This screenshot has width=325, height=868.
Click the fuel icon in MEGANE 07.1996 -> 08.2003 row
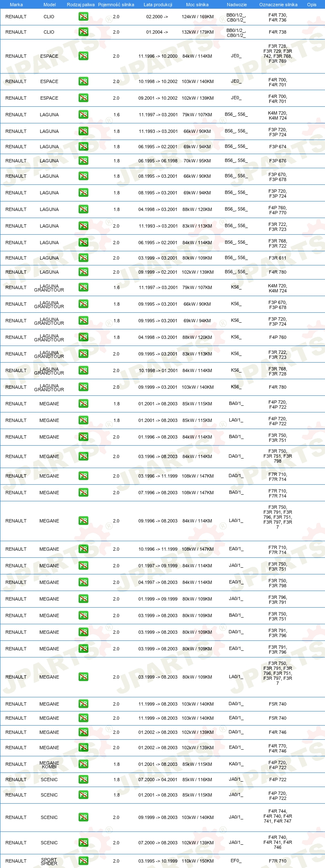tap(83, 493)
